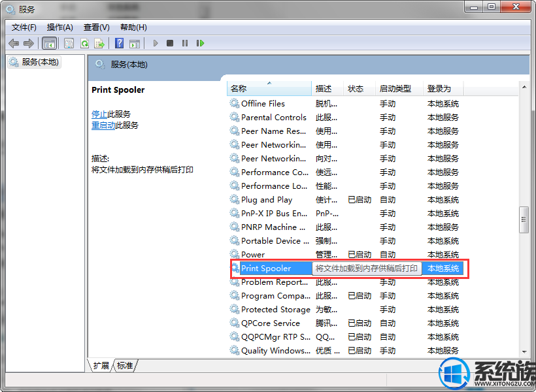The image size is (536, 392).
Task: Click the gear icon beside Quality Windows
Action: tap(235, 350)
